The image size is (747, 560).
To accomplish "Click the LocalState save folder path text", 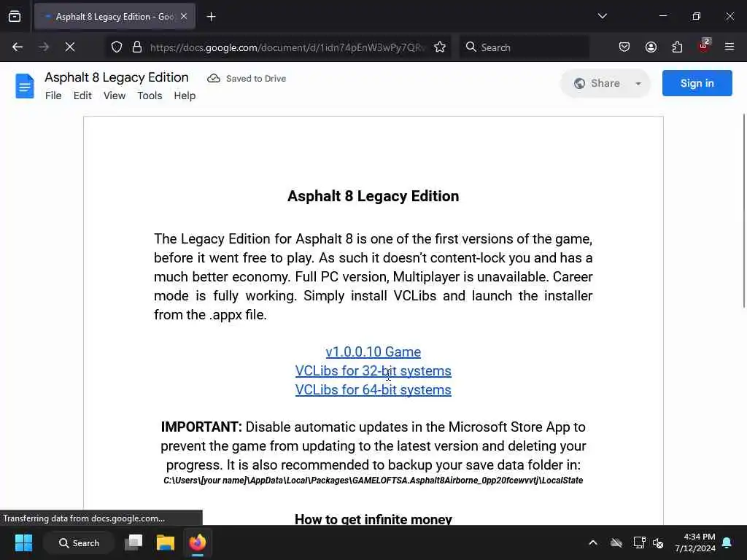I will [373, 481].
